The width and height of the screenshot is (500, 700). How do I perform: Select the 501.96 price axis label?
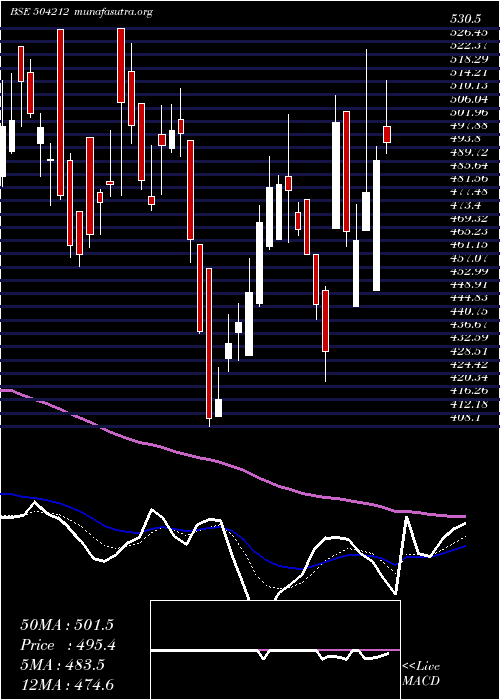click(x=468, y=112)
